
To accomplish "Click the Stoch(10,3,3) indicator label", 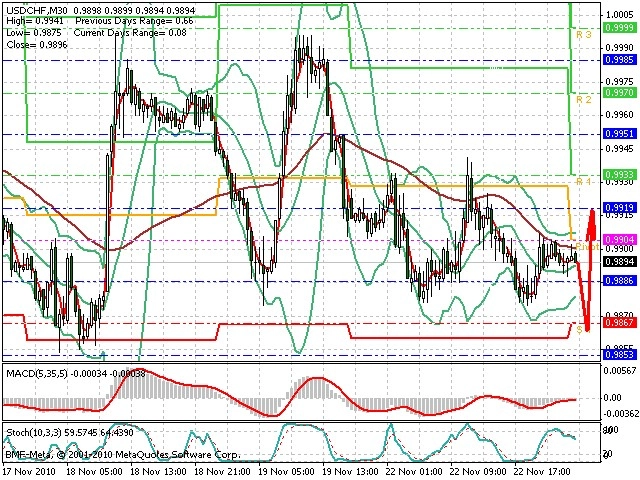I will click(33, 432).
